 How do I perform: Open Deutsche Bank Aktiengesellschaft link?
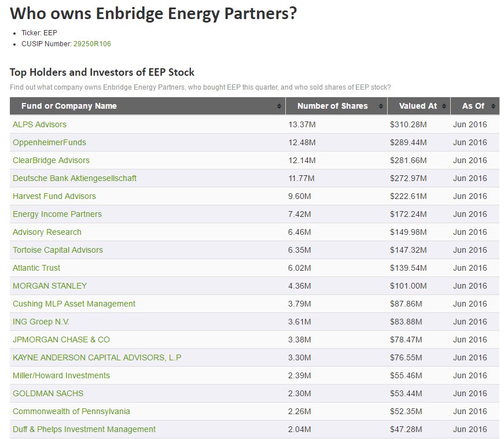click(75, 178)
